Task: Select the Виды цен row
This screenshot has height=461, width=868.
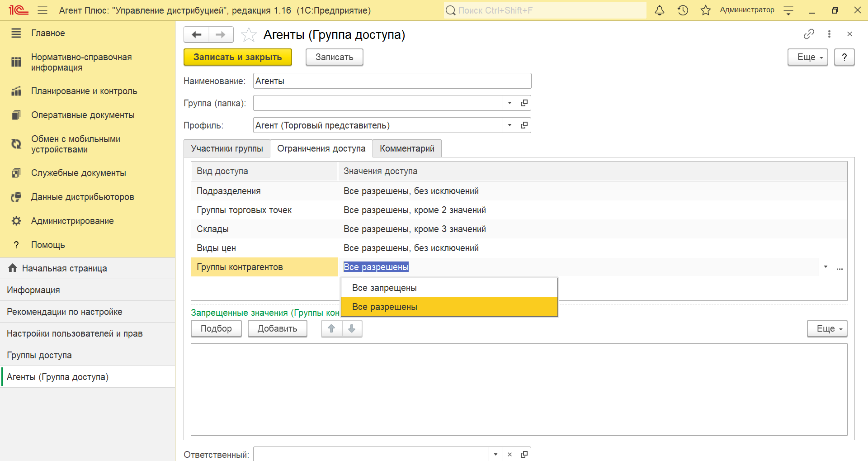Action: coord(519,248)
